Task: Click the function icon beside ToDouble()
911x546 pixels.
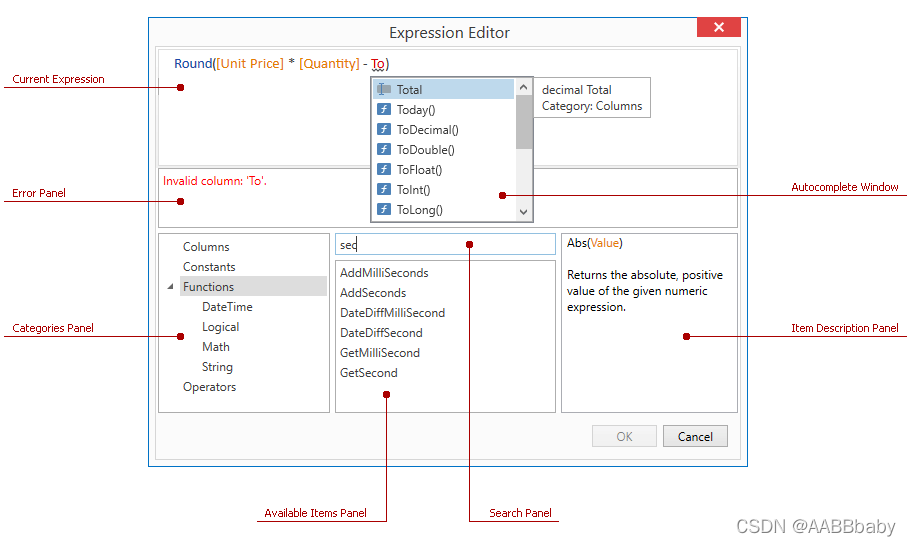Action: [384, 149]
